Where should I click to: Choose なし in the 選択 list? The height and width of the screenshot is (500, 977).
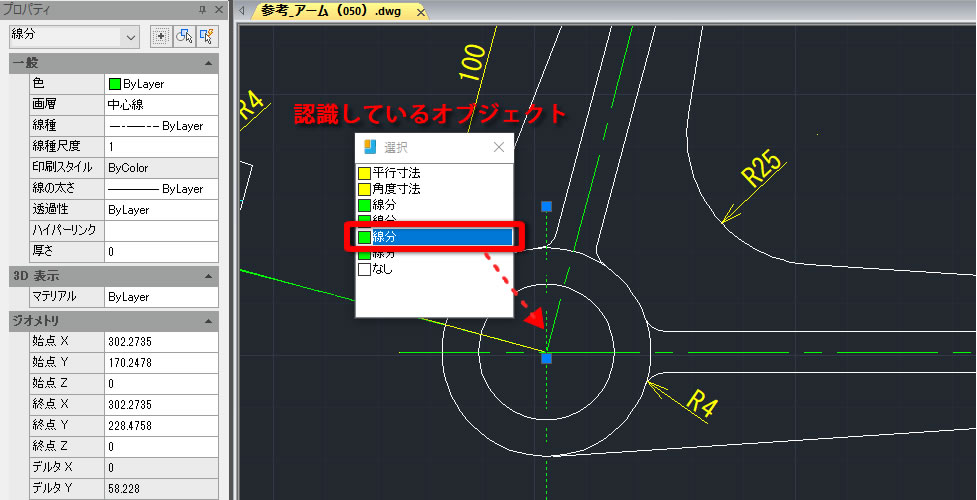click(434, 270)
